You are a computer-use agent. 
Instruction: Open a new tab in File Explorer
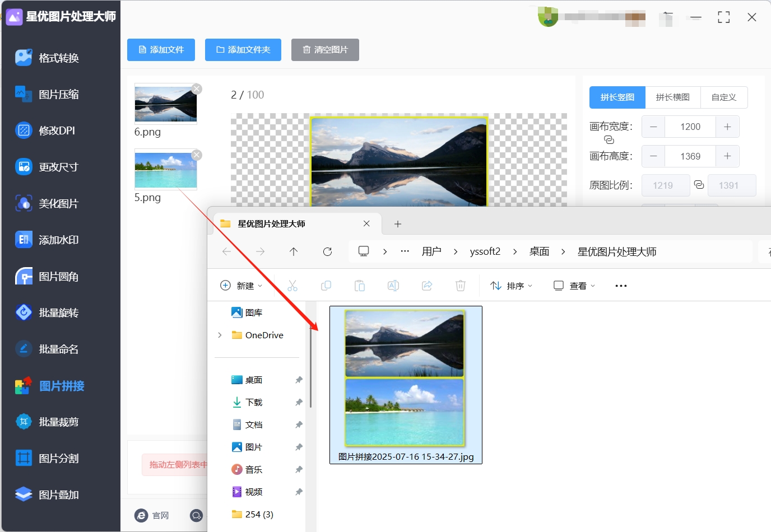[398, 224]
